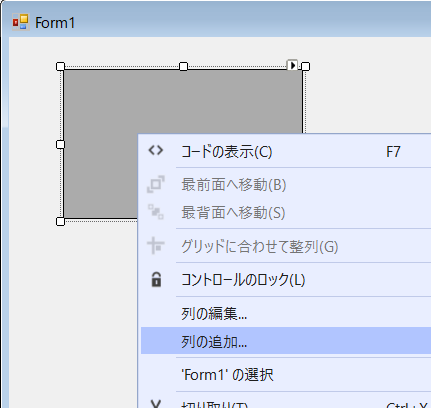Screen dimensions: 431x408
Task: Click the padlock icon for control lock
Action: coord(156,279)
